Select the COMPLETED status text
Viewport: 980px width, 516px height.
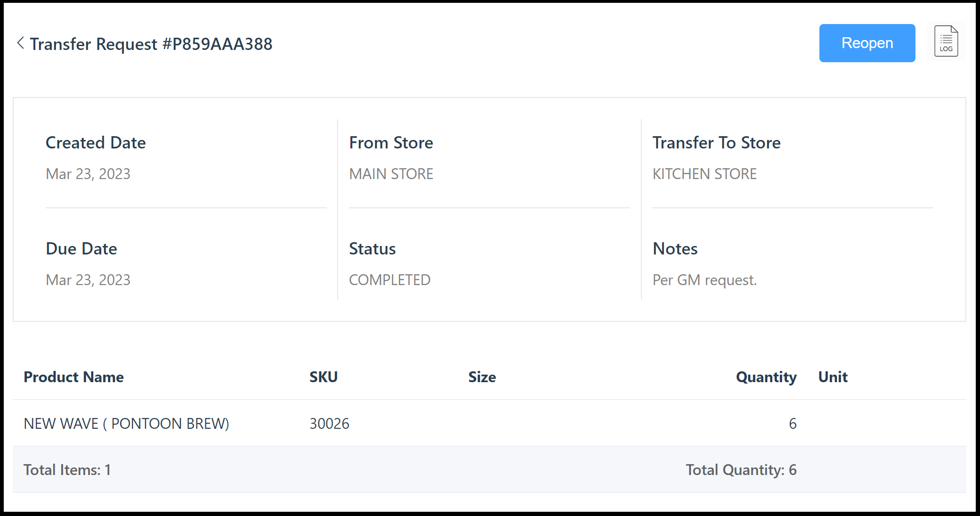pyautogui.click(x=389, y=280)
